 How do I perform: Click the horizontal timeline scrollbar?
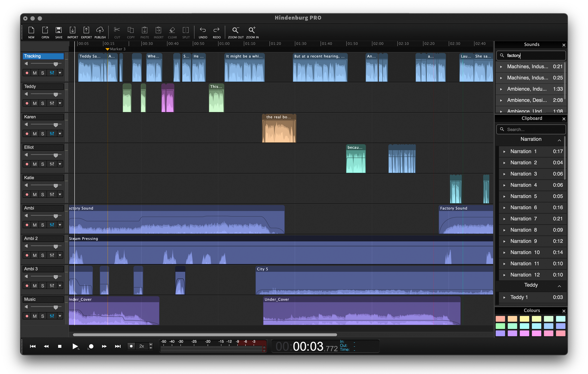[205, 335]
